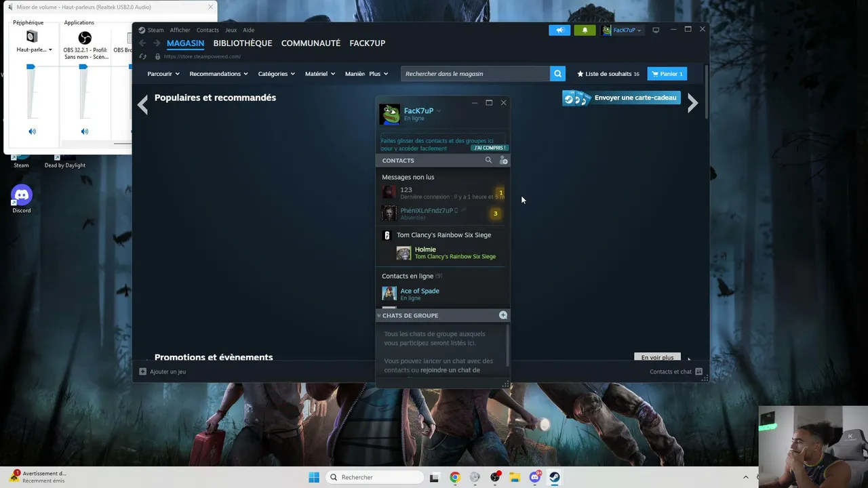This screenshot has height=488, width=868.
Task: Click En voir plus for promotions
Action: 657,357
